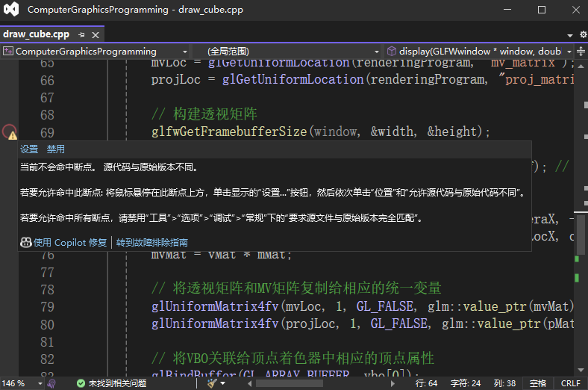Screen dimensions: 588x390
Task: Close the draw_cube.cpp tab
Action: [96, 35]
